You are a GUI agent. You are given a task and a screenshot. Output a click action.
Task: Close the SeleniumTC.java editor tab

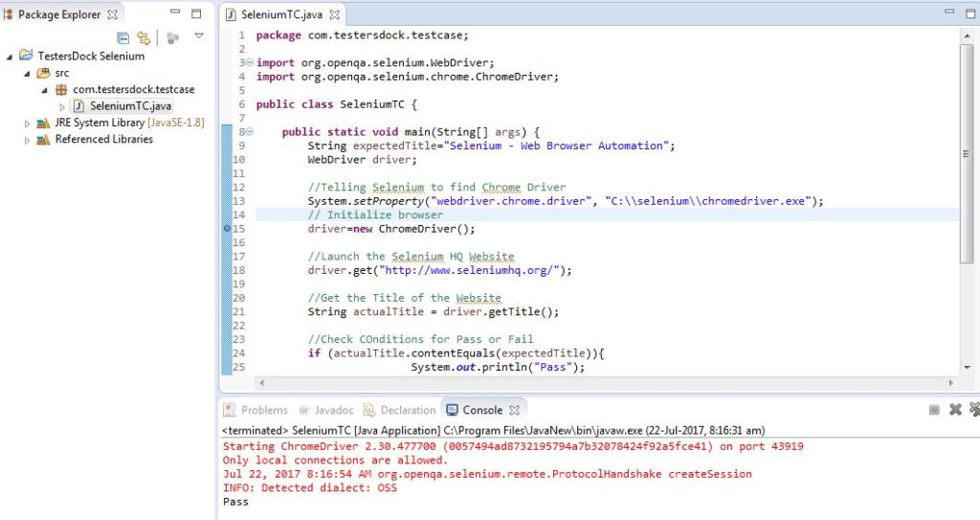coord(336,15)
